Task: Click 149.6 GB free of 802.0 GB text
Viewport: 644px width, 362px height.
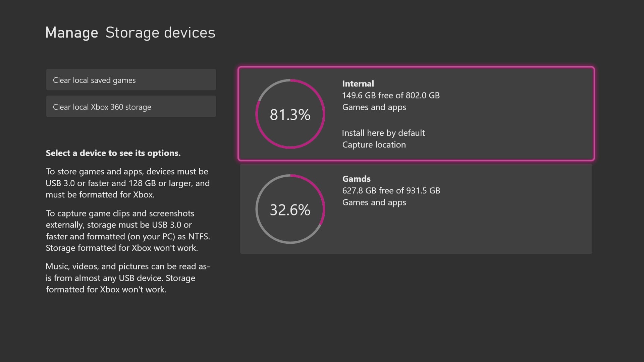Action: click(x=391, y=95)
